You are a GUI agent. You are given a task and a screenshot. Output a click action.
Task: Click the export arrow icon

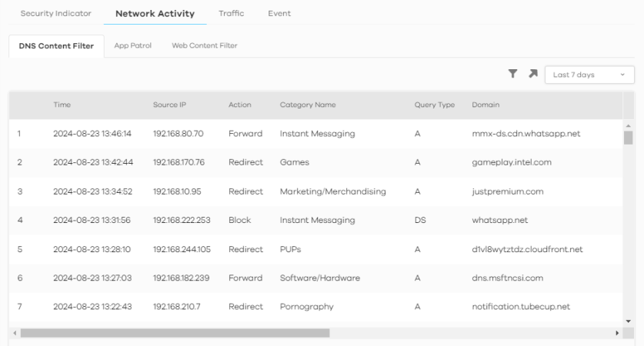[x=531, y=74]
